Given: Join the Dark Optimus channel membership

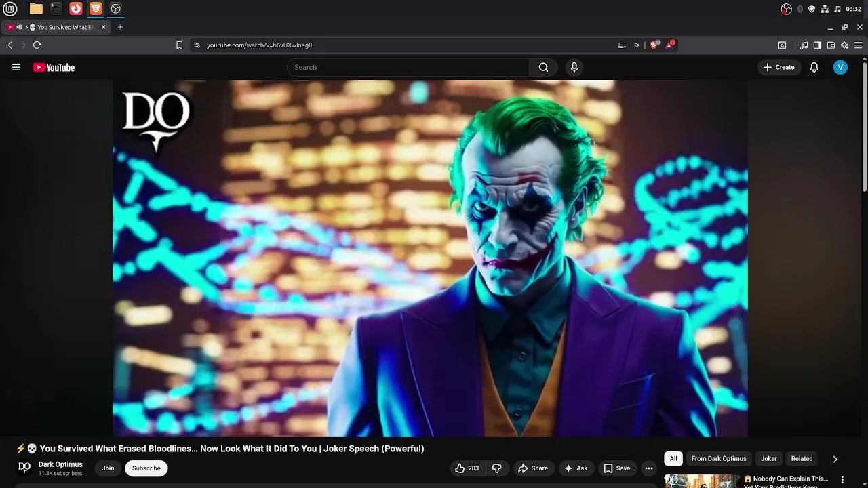Looking at the screenshot, I should pos(108,468).
